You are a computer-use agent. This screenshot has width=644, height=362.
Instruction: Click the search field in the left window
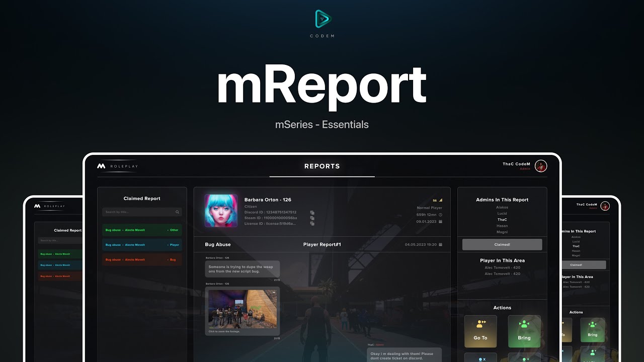pyautogui.click(x=60, y=241)
